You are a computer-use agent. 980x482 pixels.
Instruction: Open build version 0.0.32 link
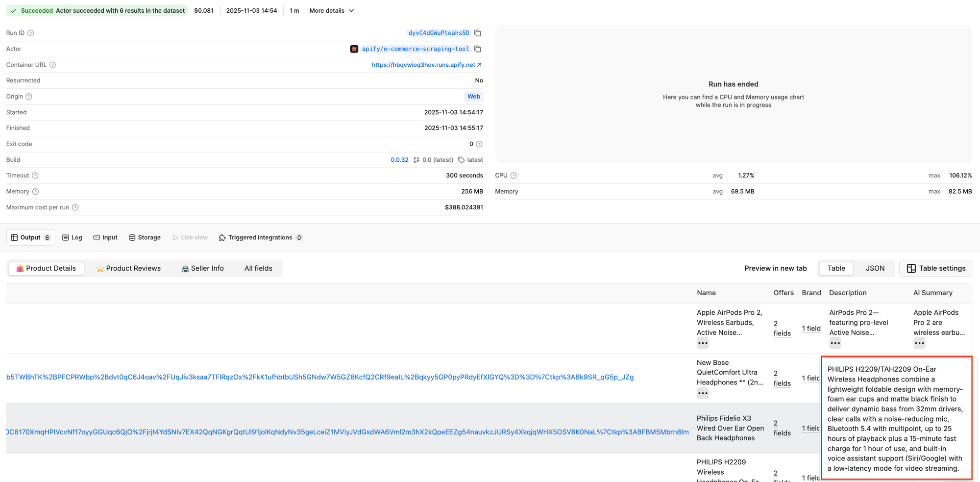click(399, 159)
